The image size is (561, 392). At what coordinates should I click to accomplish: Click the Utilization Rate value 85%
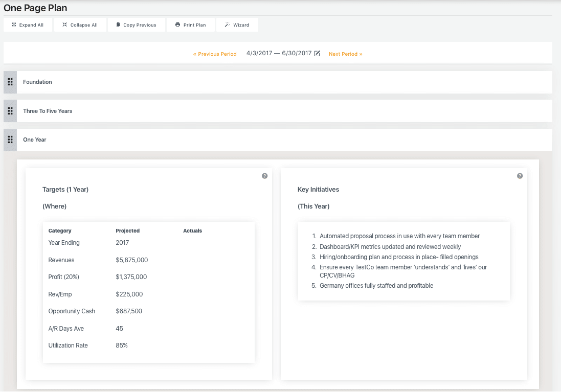122,345
